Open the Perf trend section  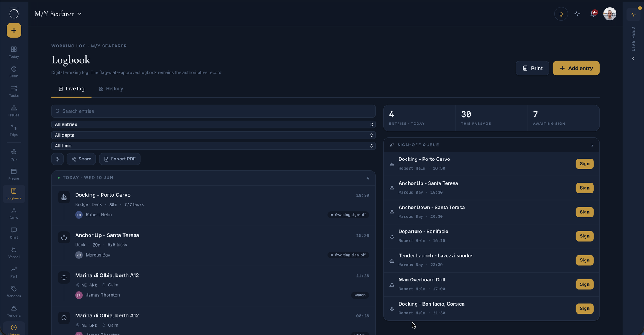coord(14,272)
